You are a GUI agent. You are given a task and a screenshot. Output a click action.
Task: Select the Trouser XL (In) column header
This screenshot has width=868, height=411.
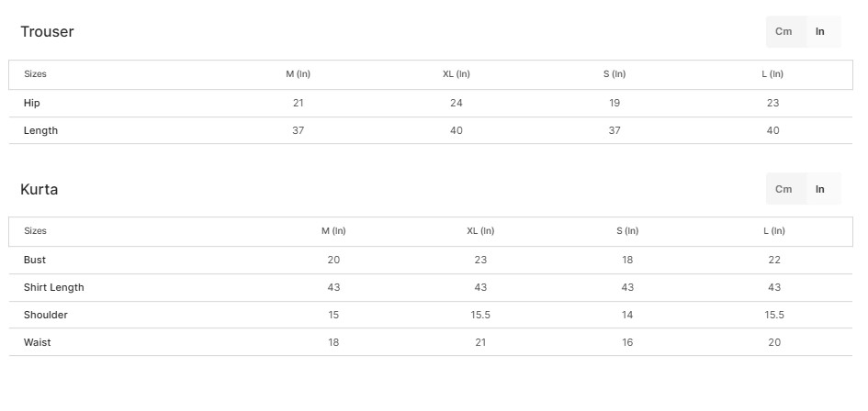click(x=457, y=74)
